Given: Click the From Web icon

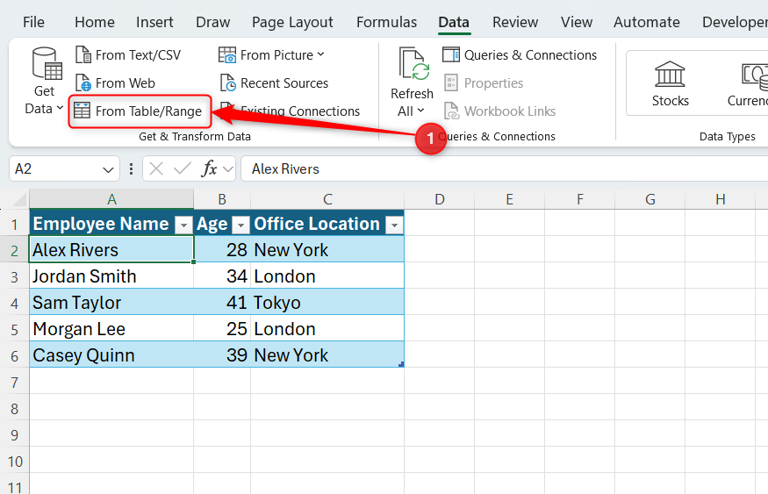Looking at the screenshot, I should pyautogui.click(x=82, y=83).
